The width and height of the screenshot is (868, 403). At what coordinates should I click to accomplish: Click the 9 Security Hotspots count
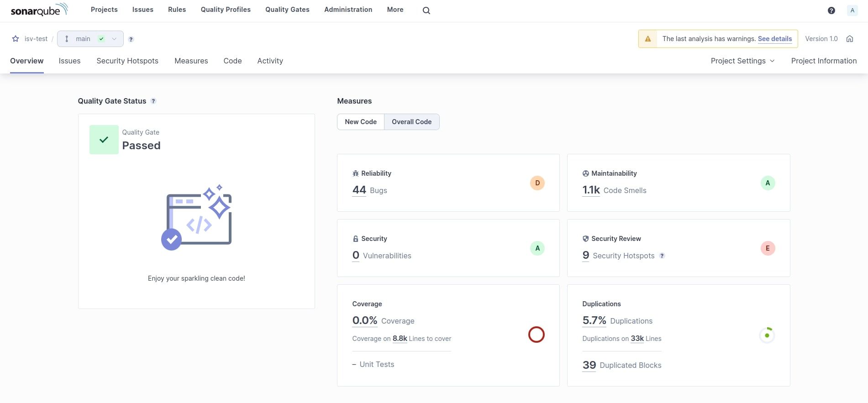586,255
